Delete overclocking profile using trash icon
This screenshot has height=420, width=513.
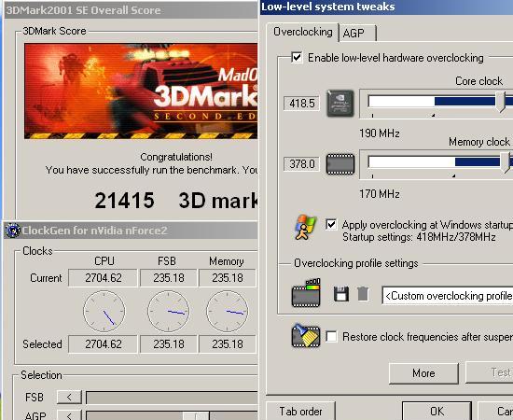tap(363, 294)
